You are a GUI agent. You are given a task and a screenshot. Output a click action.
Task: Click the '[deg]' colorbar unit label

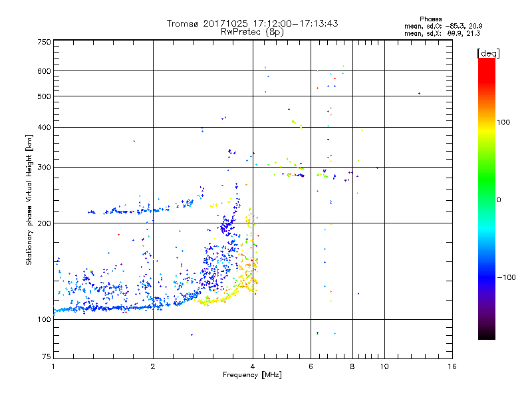[x=488, y=53]
